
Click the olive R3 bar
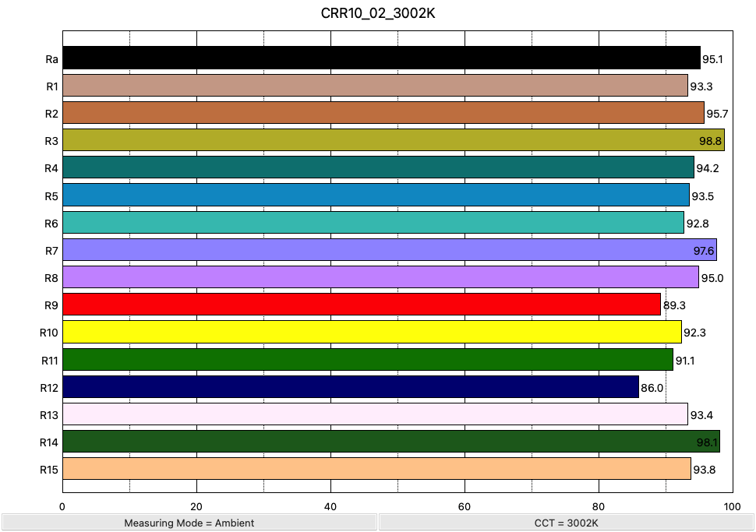394,139
